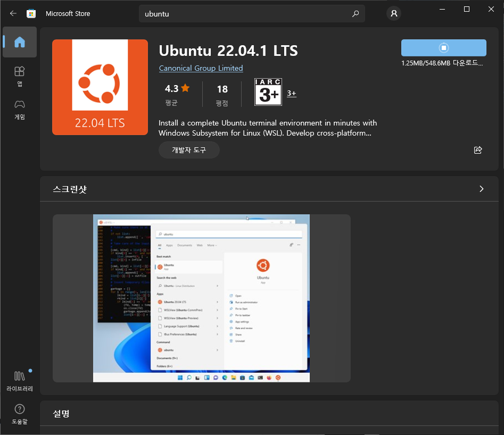Click the 설명 section heading

point(61,414)
